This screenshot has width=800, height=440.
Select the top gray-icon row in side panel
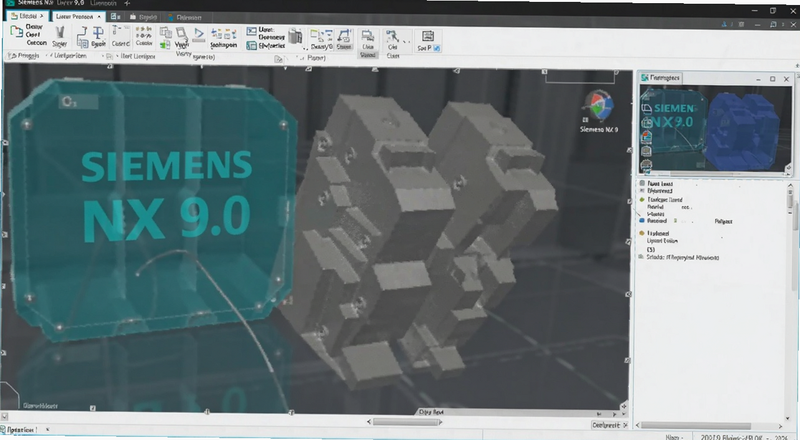coord(656,183)
